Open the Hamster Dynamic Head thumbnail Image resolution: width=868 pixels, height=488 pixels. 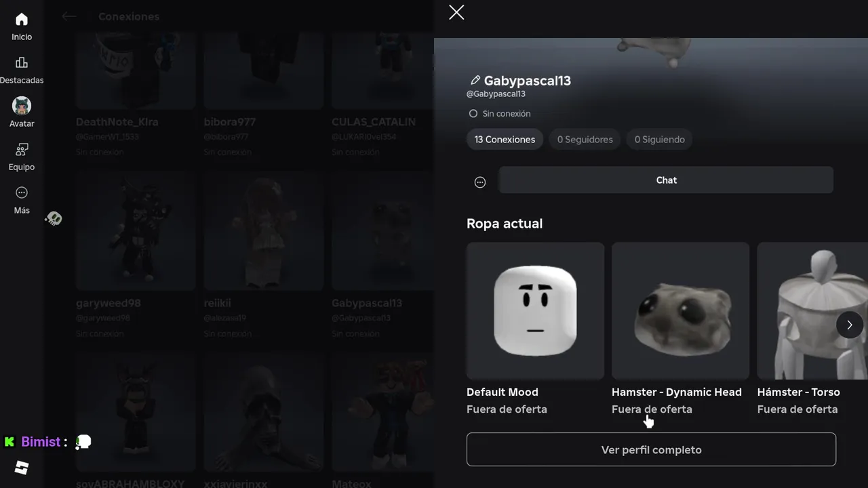click(680, 310)
